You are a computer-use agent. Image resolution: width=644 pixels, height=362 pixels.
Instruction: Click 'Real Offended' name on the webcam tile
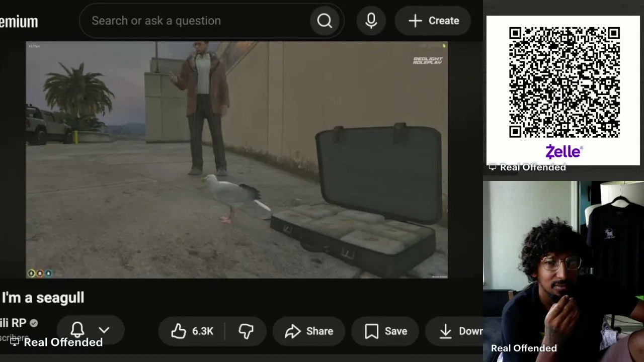click(524, 348)
